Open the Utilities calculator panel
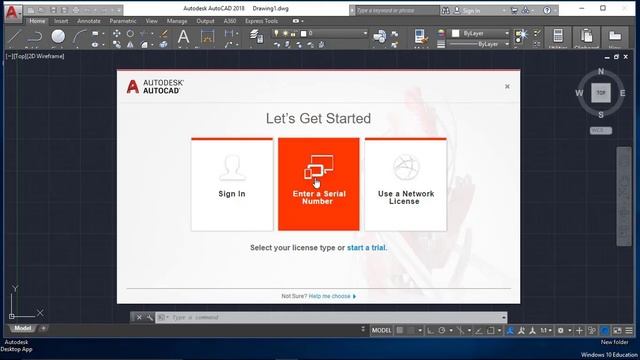 tap(558, 38)
